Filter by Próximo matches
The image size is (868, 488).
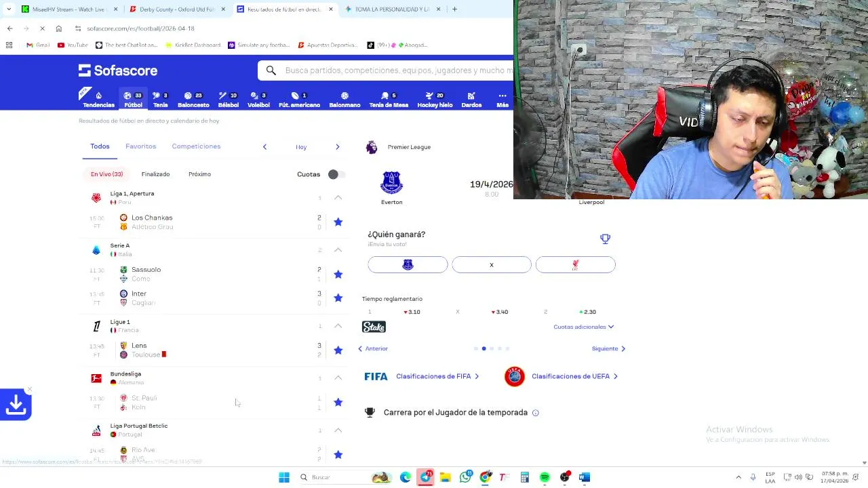point(199,174)
